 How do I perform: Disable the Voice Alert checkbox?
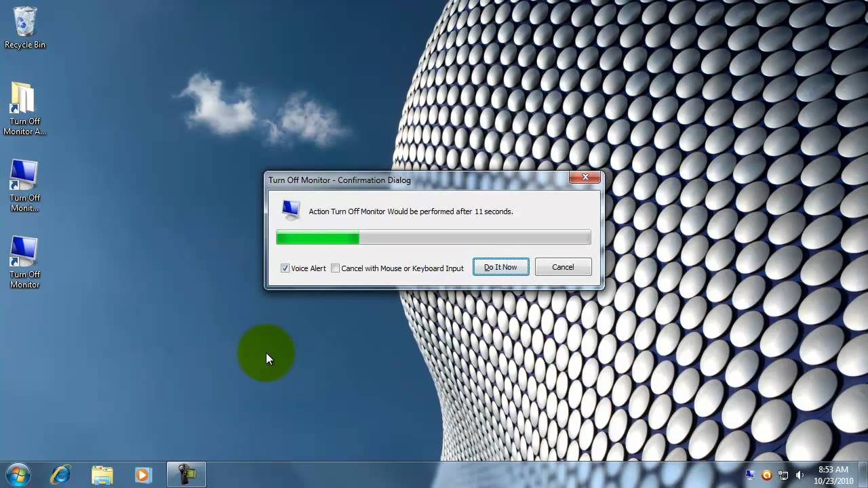[x=285, y=268]
